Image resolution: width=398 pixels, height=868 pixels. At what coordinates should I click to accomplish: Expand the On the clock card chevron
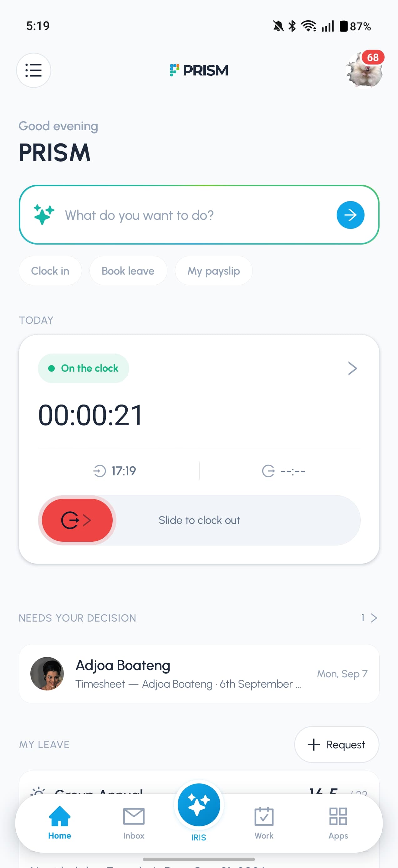[x=352, y=368]
